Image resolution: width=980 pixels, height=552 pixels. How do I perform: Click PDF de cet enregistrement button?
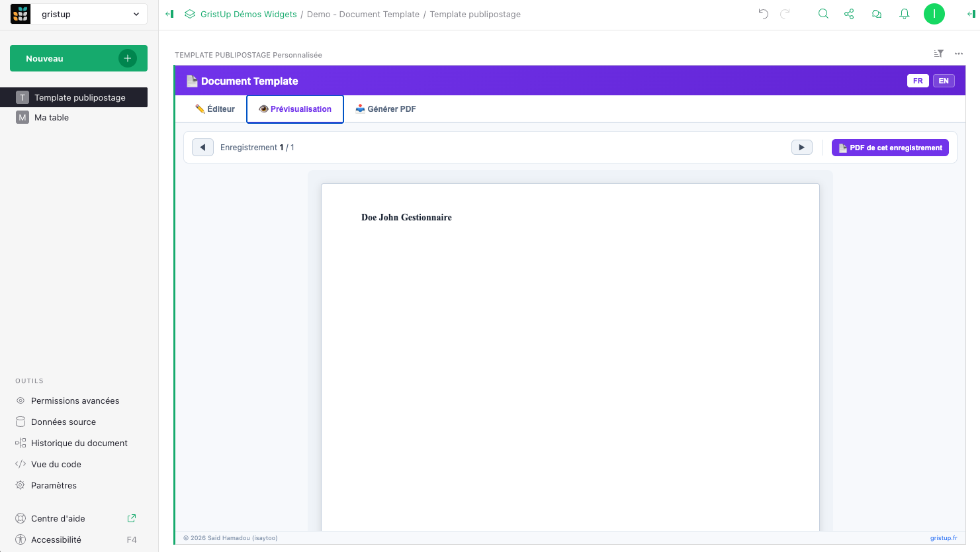(890, 148)
